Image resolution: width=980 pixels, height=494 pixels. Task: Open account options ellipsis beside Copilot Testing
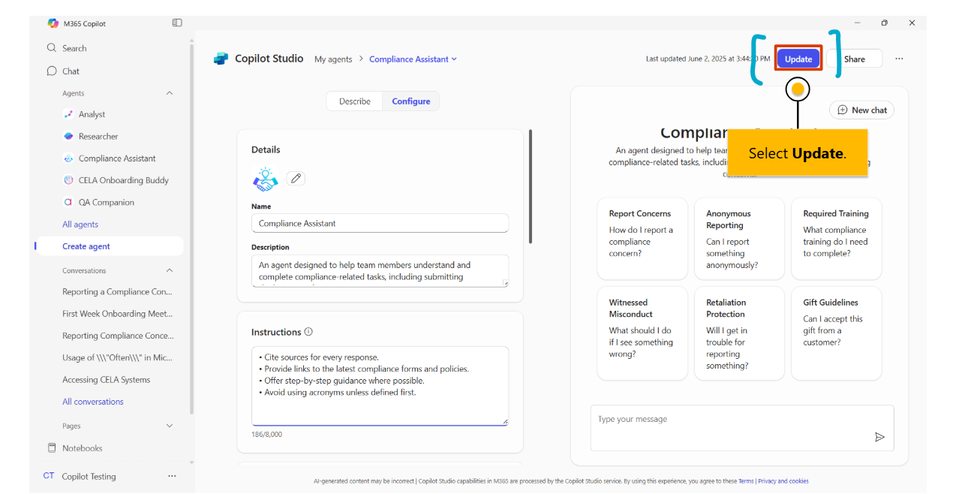(x=172, y=476)
